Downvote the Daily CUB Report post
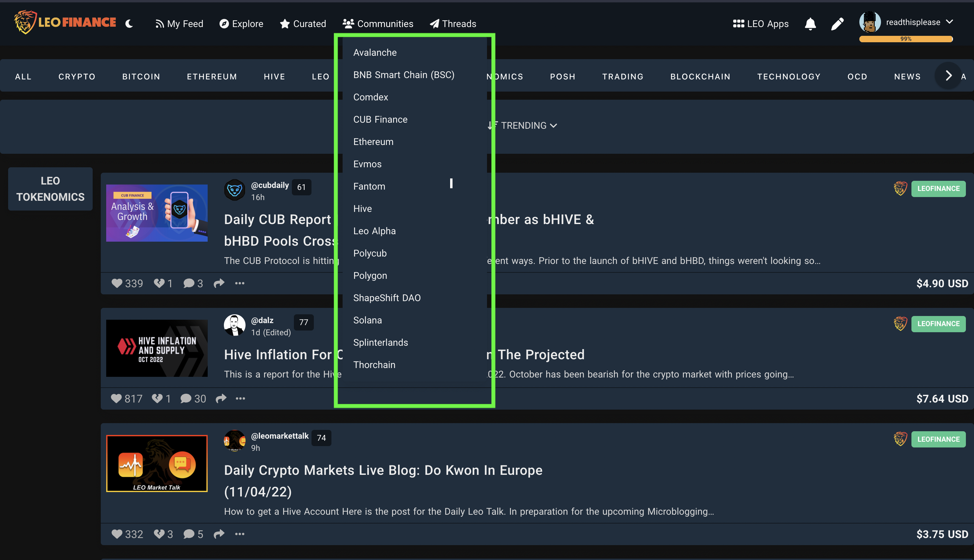This screenshot has width=974, height=560. coord(159,284)
